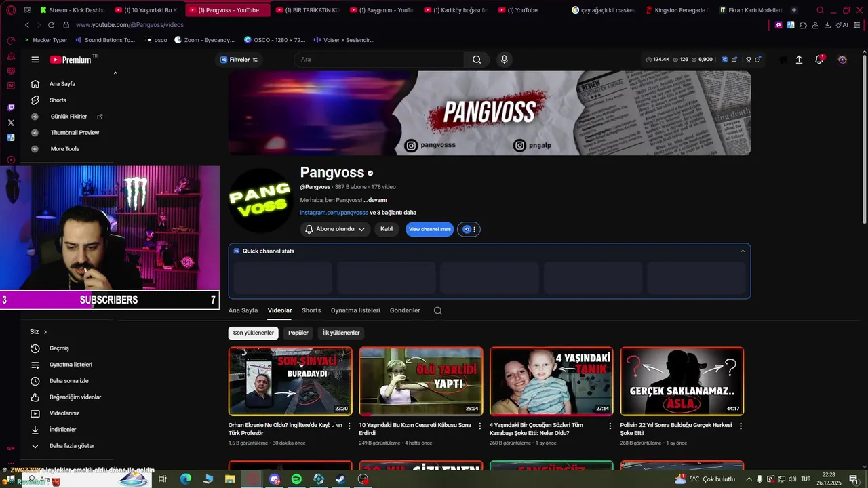Collapse the sidebar tools section arrow
Viewport: 868px width, 488px height.
point(115,73)
